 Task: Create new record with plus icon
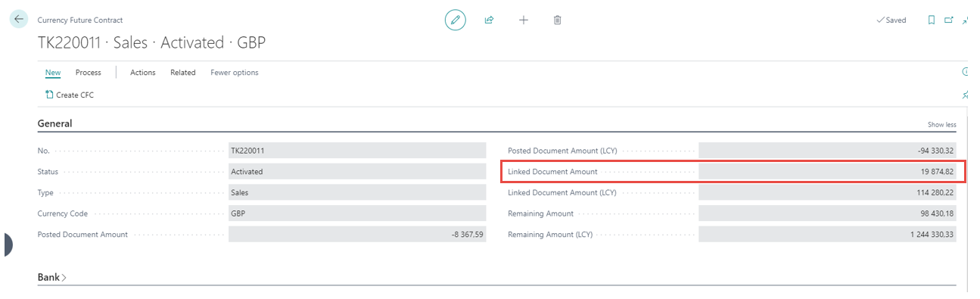pyautogui.click(x=523, y=20)
